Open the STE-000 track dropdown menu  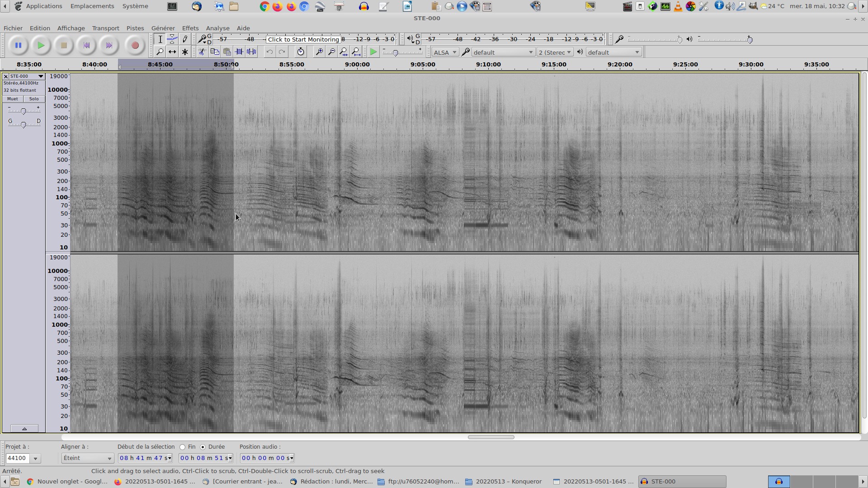pos(41,76)
